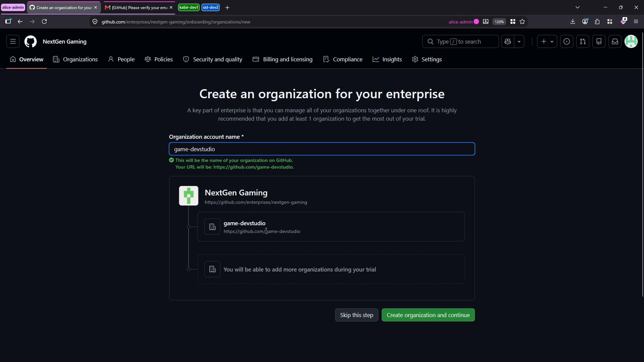The height and width of the screenshot is (362, 644).
Task: Go back to previous page
Action: click(x=20, y=22)
